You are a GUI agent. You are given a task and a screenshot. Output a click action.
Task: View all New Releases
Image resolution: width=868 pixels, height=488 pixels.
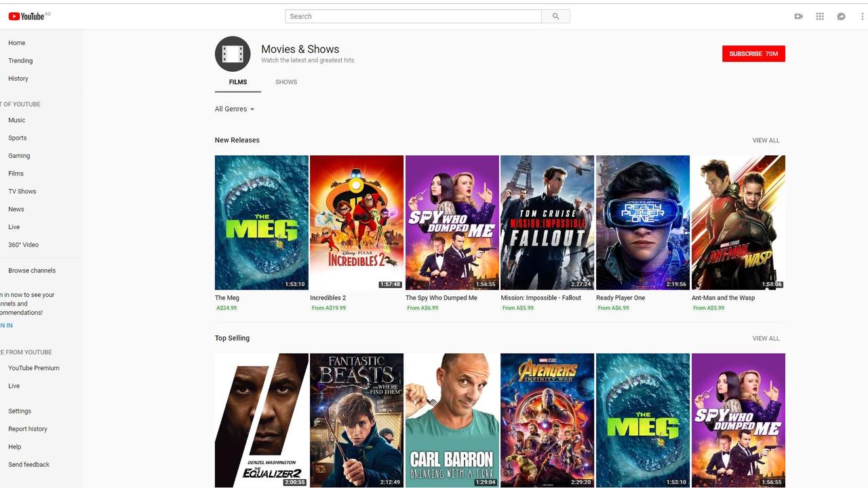[766, 140]
